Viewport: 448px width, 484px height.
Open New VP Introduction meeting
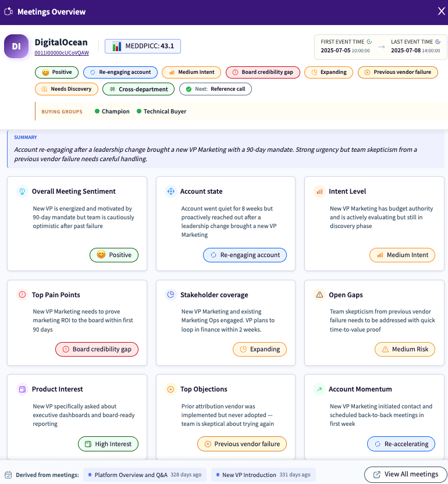[263, 475]
